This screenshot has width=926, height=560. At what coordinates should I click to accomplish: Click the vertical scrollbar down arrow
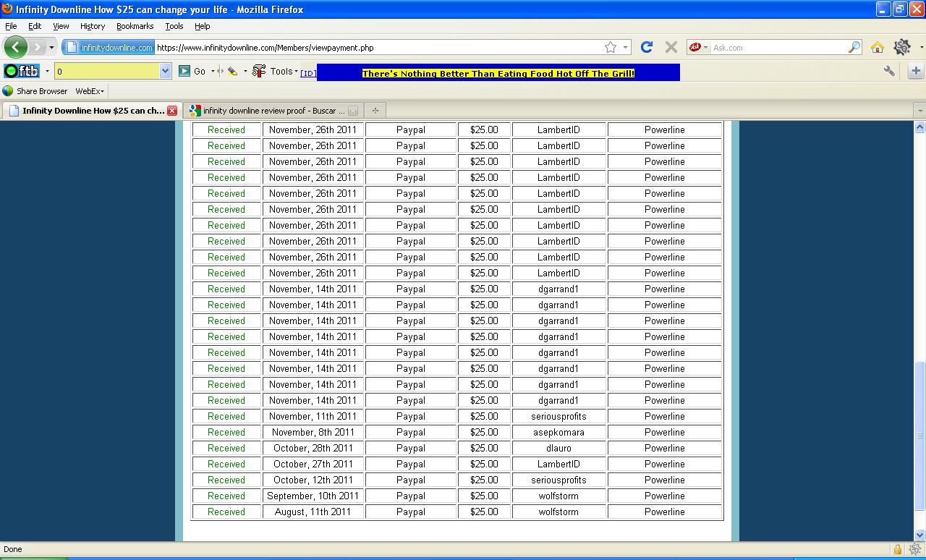(919, 535)
